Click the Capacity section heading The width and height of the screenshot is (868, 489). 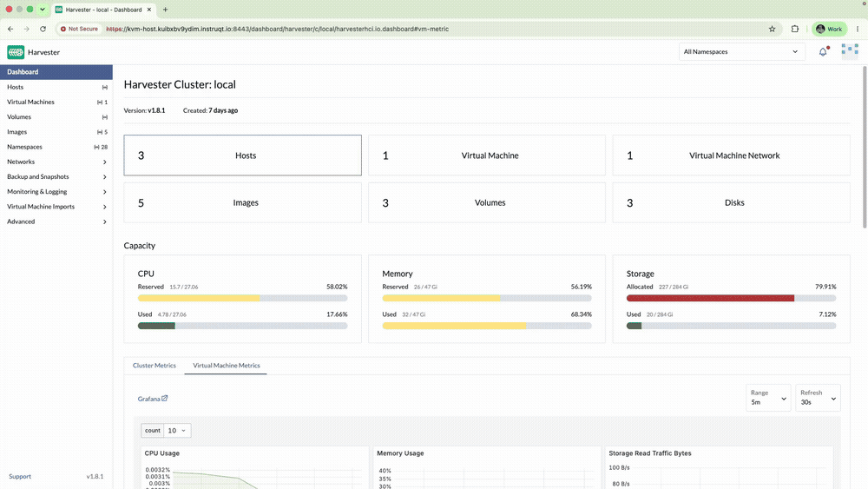(140, 245)
